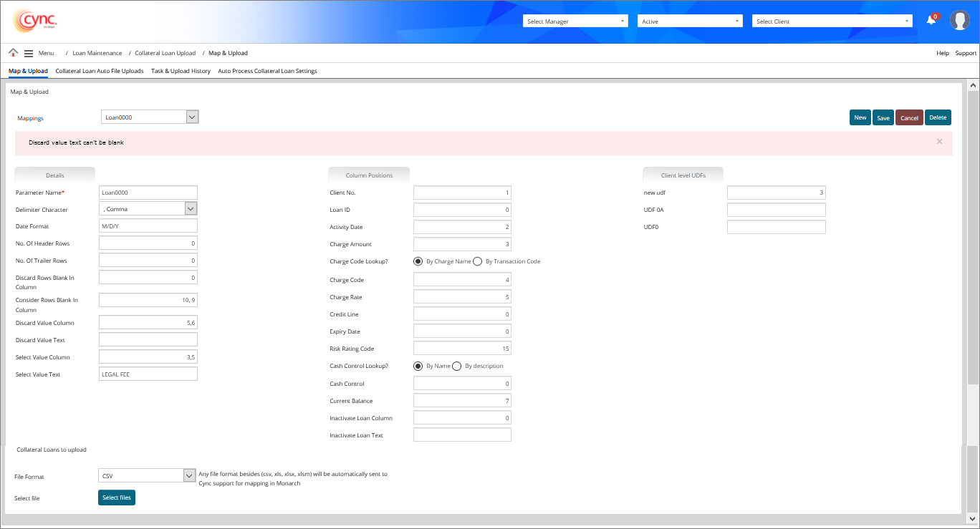Open the Select Manager dropdown
The width and height of the screenshot is (980, 529).
click(575, 21)
